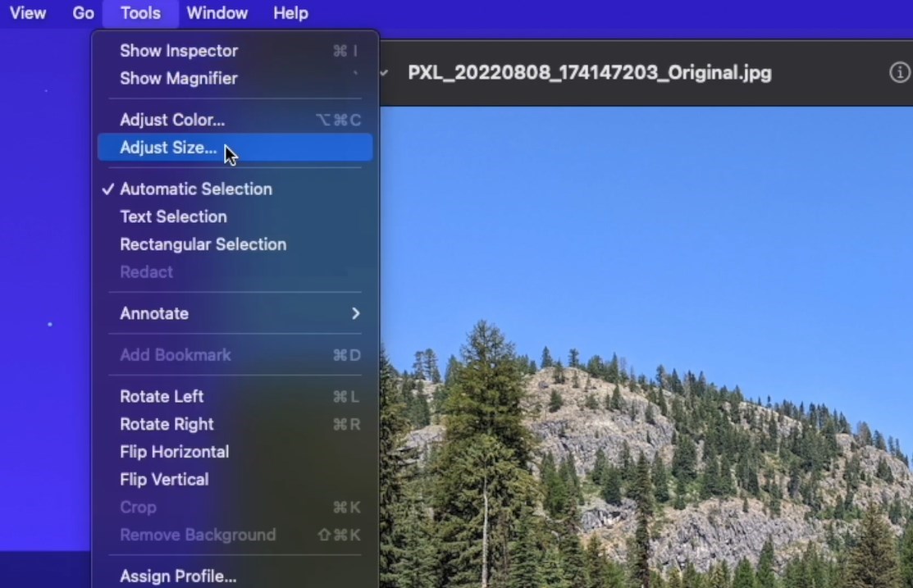Viewport: 913px width, 588px height.
Task: Switch to Rectangular Selection mode
Action: [x=203, y=244]
